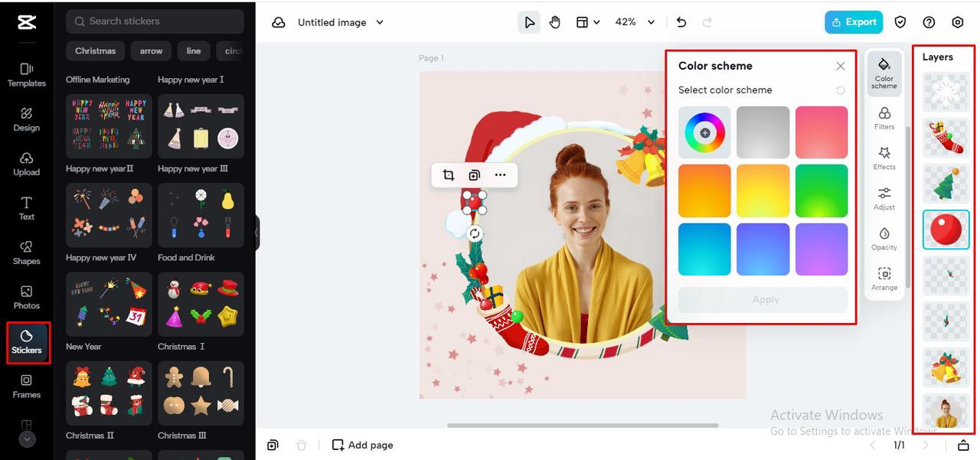Click Add page button
This screenshot has height=460, width=980.
pyautogui.click(x=363, y=445)
